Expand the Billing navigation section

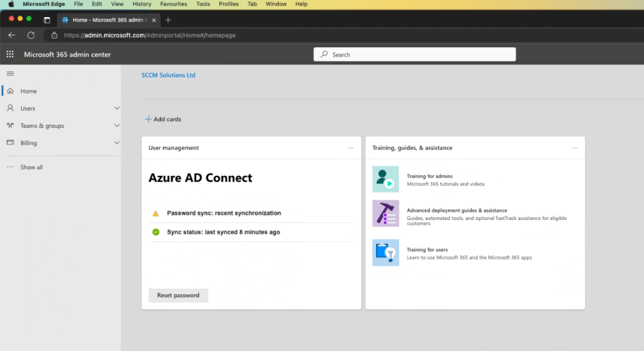coord(117,143)
